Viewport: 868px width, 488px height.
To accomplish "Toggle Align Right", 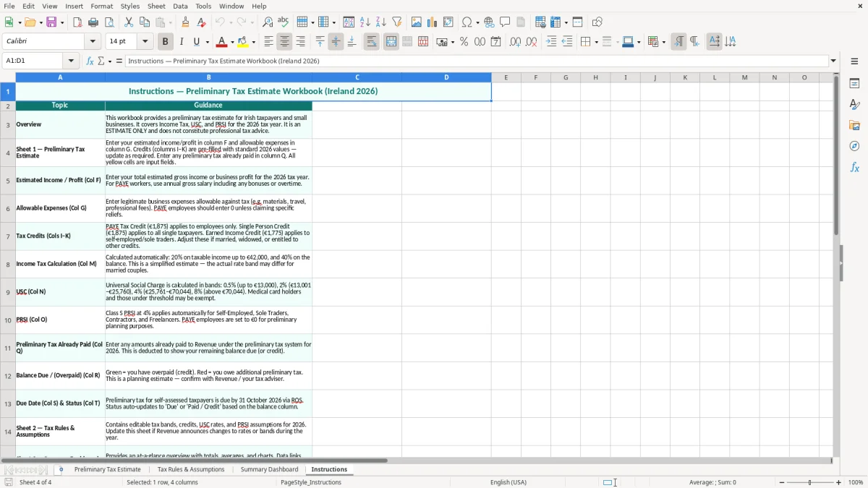I will click(x=300, y=42).
